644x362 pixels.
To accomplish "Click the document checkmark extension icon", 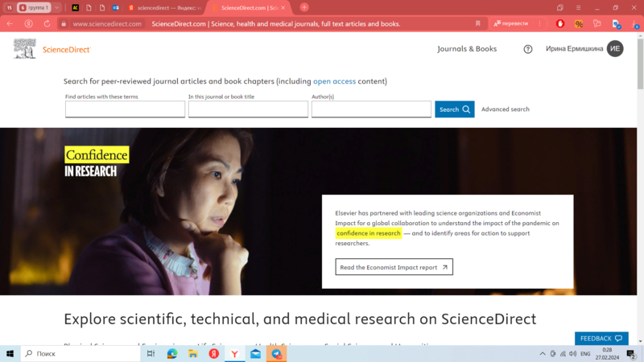I will point(616,24).
